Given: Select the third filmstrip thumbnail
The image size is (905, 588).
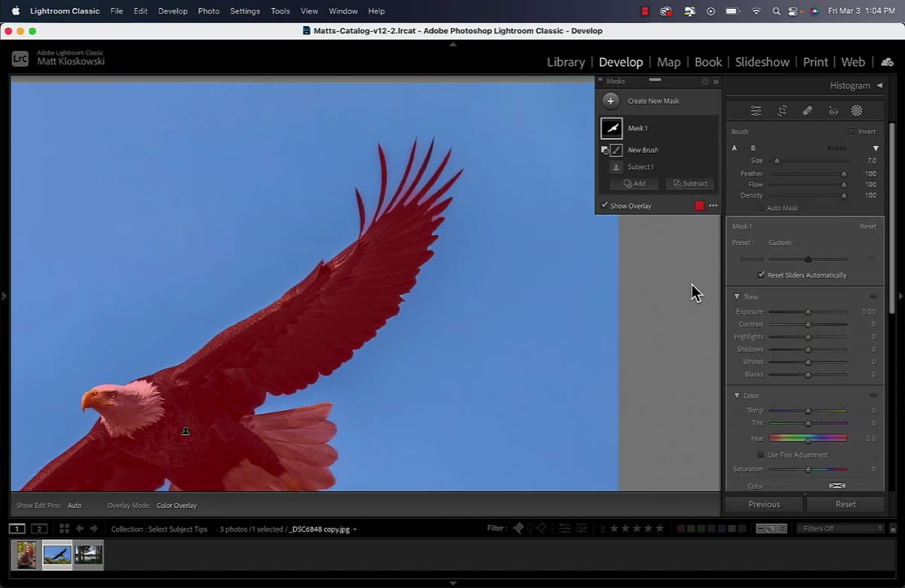Looking at the screenshot, I should 88,556.
